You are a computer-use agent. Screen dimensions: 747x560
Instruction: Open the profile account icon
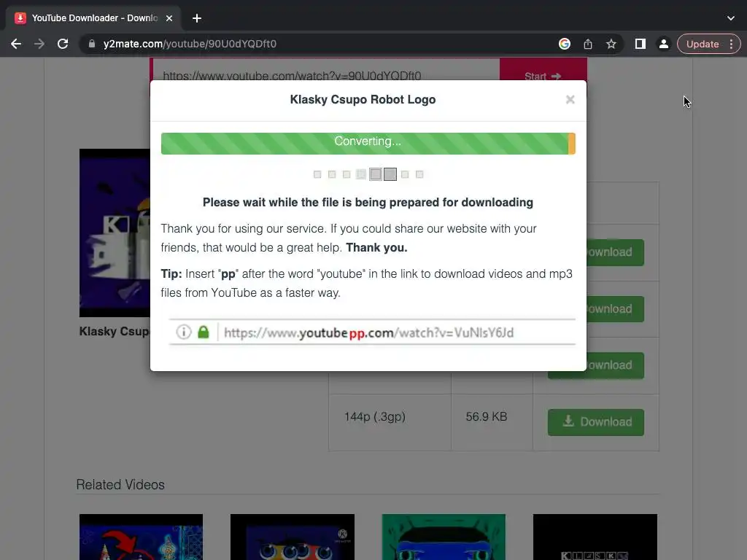[663, 44]
